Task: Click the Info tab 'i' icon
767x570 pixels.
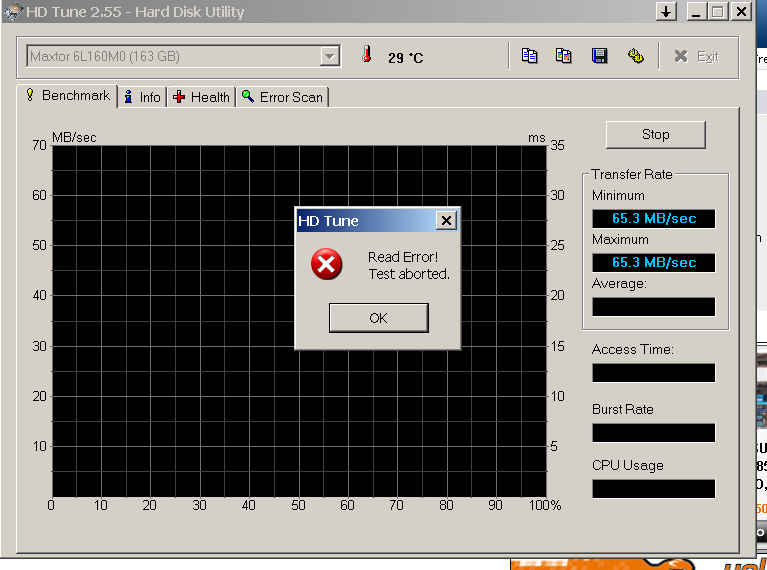Action: point(128,96)
